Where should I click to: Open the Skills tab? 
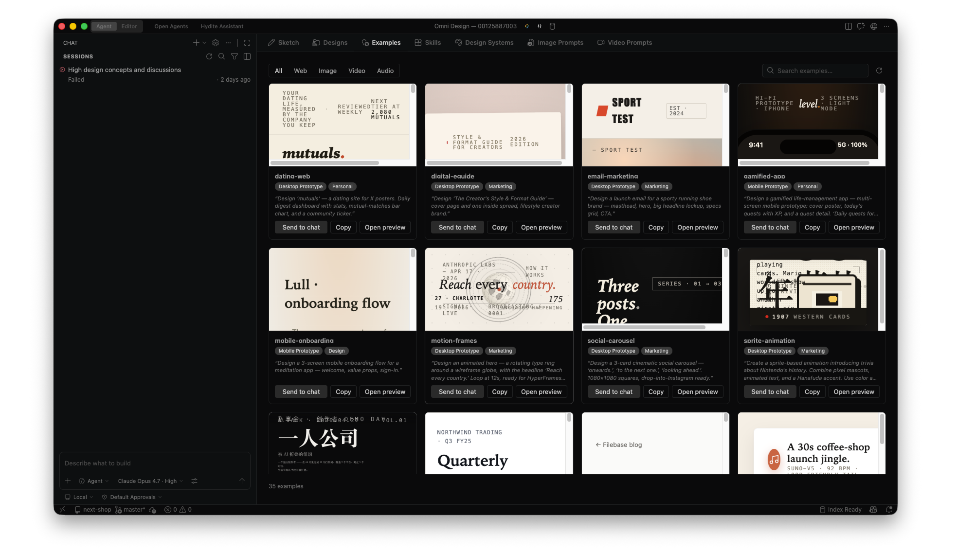coord(428,43)
